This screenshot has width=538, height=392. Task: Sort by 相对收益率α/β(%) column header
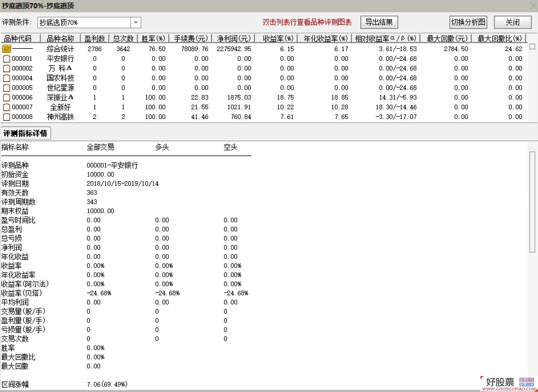pyautogui.click(x=386, y=39)
